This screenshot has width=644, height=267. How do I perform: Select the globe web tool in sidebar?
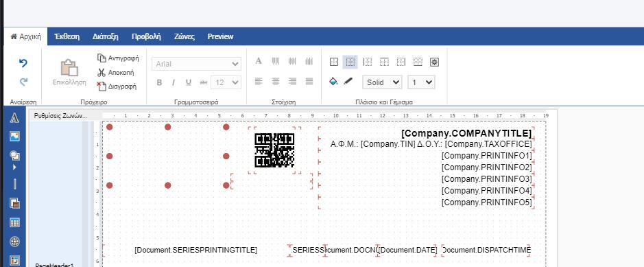[x=14, y=242]
